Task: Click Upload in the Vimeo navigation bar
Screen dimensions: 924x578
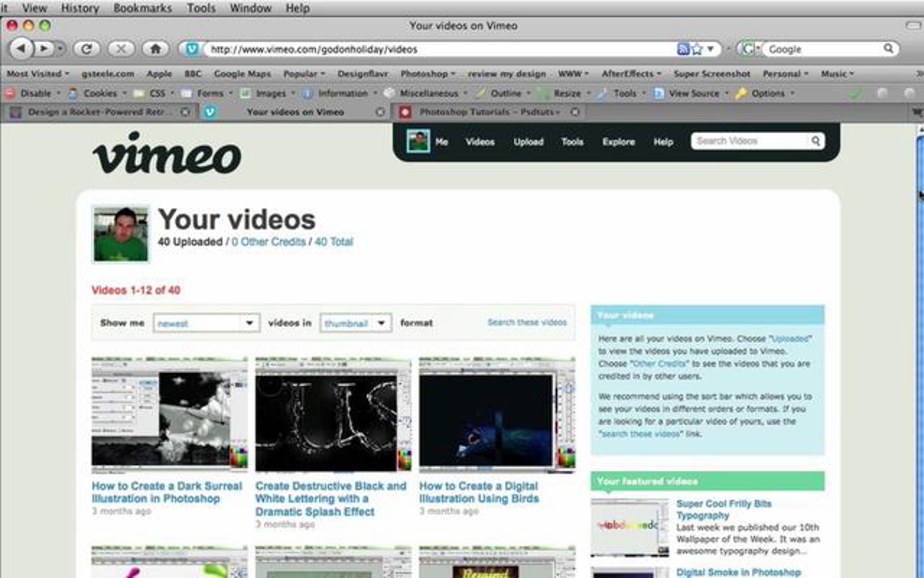Action: pos(528,142)
